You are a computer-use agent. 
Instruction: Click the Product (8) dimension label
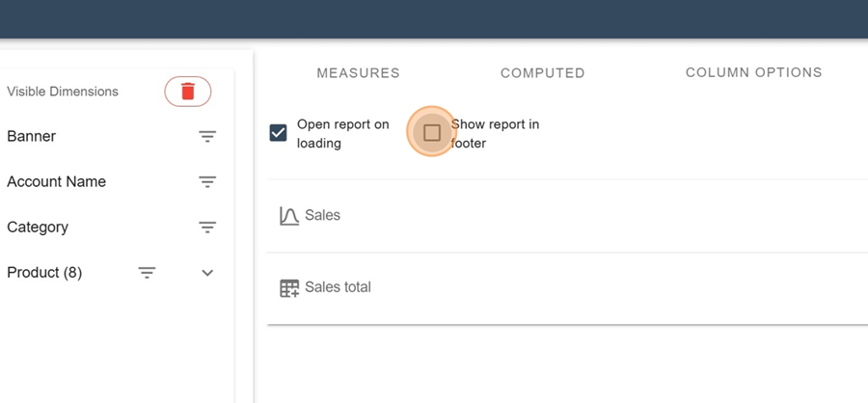click(44, 272)
